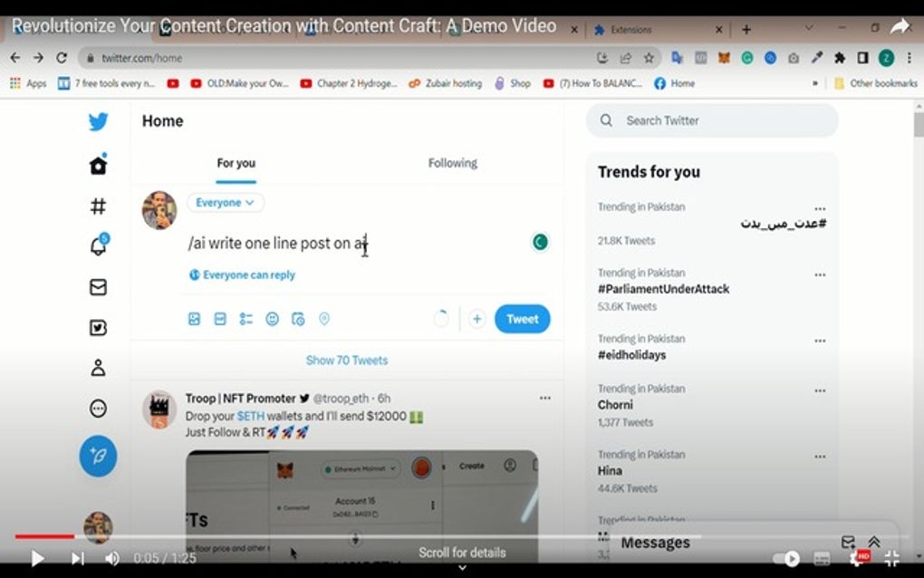Open Everyone audience dropdown
Screen dimensions: 924x578
coord(225,203)
